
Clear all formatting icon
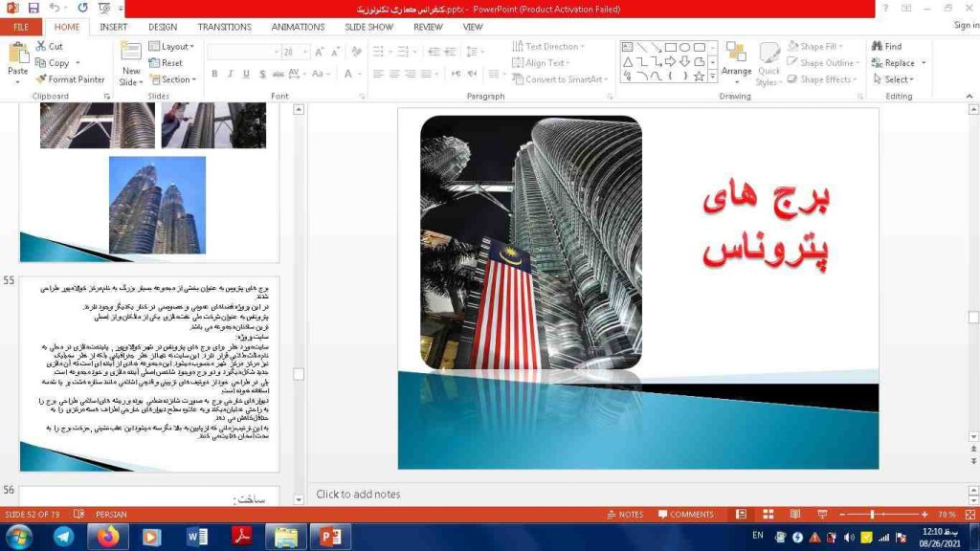coord(356,52)
